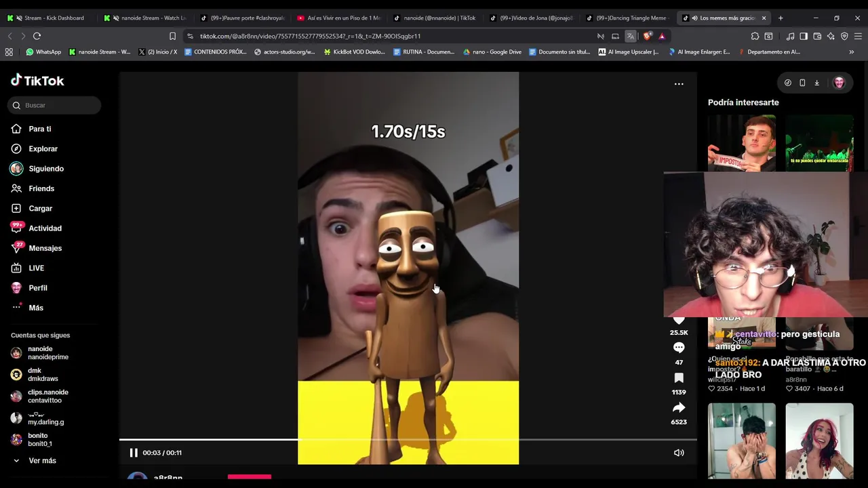The image size is (868, 488).
Task: Click the TikTok coins icon at top right
Action: coord(787,83)
